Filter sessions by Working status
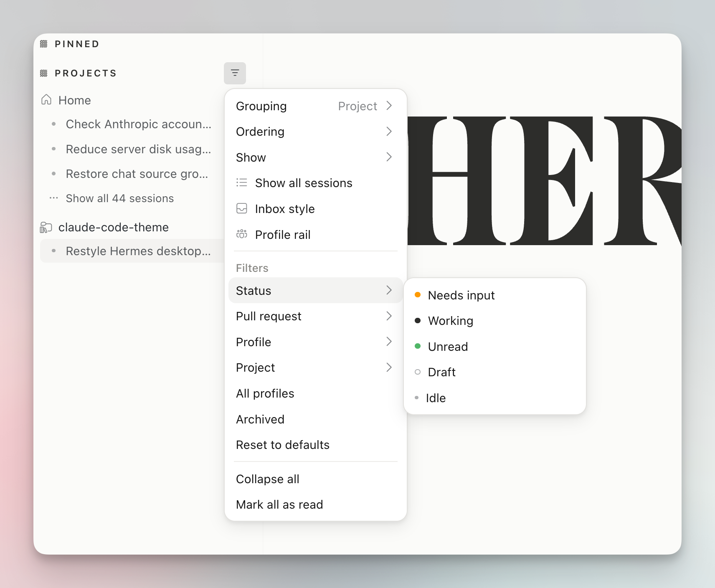The width and height of the screenshot is (715, 588). point(495,321)
